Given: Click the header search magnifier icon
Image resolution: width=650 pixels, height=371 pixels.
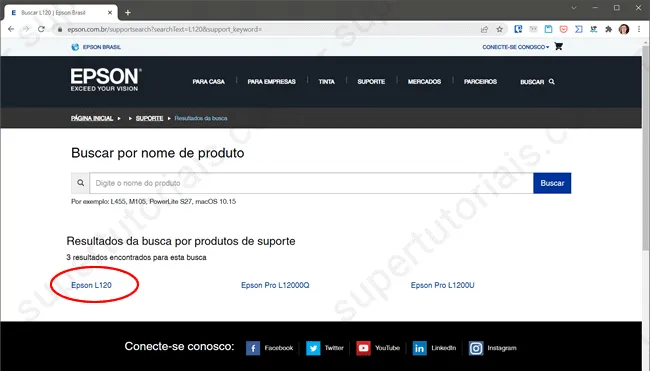Looking at the screenshot, I should pos(552,82).
